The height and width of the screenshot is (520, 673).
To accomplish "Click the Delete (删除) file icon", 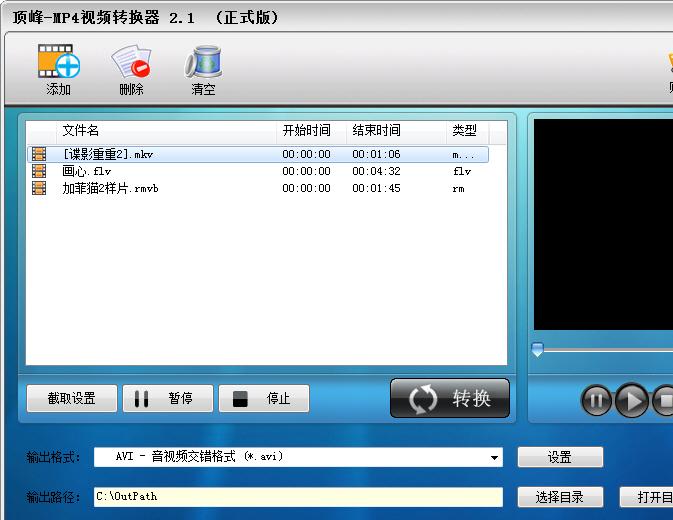I will coord(131,63).
